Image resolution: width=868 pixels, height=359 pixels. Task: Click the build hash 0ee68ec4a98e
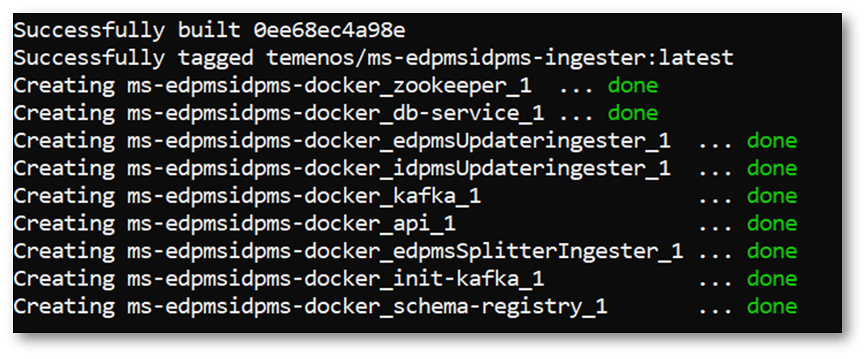coord(329,30)
